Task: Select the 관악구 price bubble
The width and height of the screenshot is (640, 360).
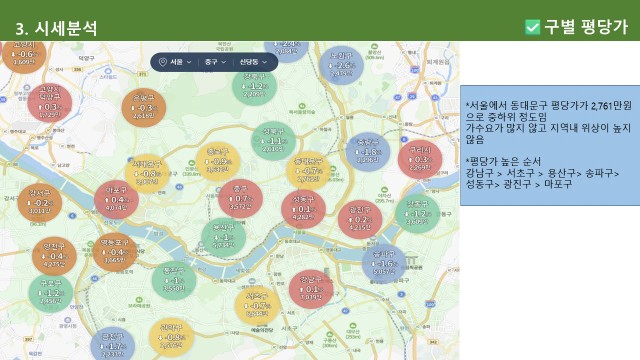Action: 171,338
